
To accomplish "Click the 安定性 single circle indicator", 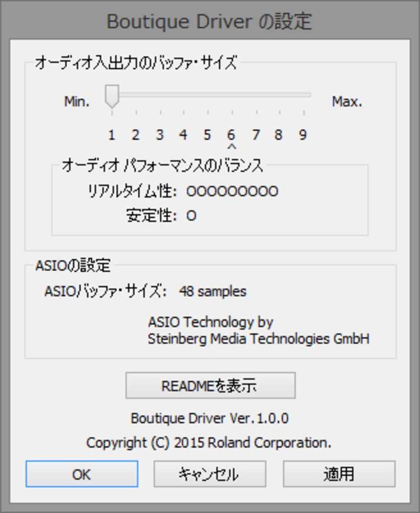I will point(191,216).
